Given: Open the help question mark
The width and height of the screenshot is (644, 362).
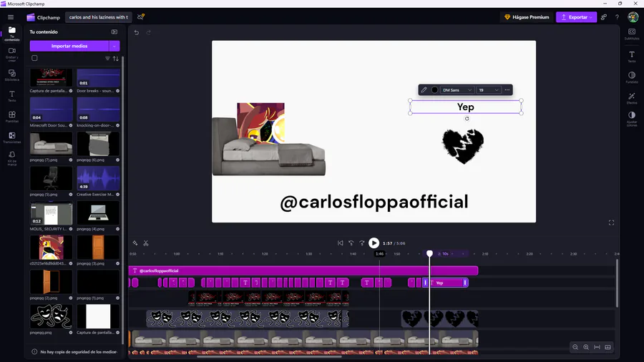Looking at the screenshot, I should (617, 17).
